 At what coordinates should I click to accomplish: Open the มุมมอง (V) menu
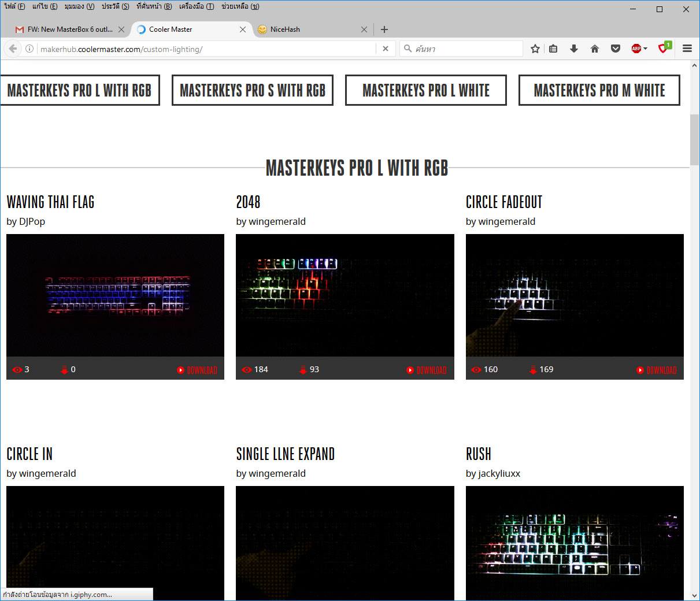(x=79, y=6)
